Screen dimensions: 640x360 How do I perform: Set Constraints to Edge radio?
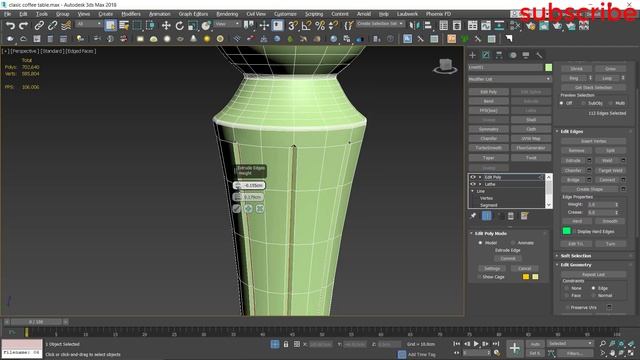[x=593, y=288]
